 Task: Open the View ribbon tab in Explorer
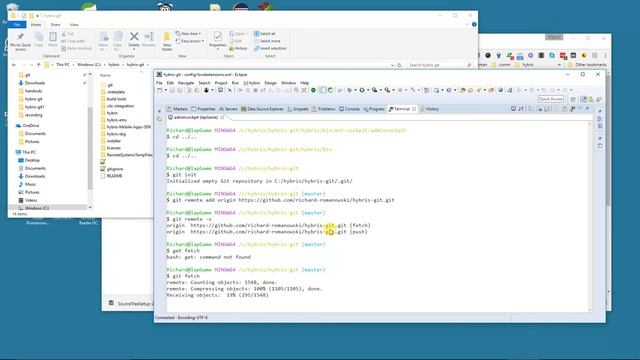[x=74, y=25]
